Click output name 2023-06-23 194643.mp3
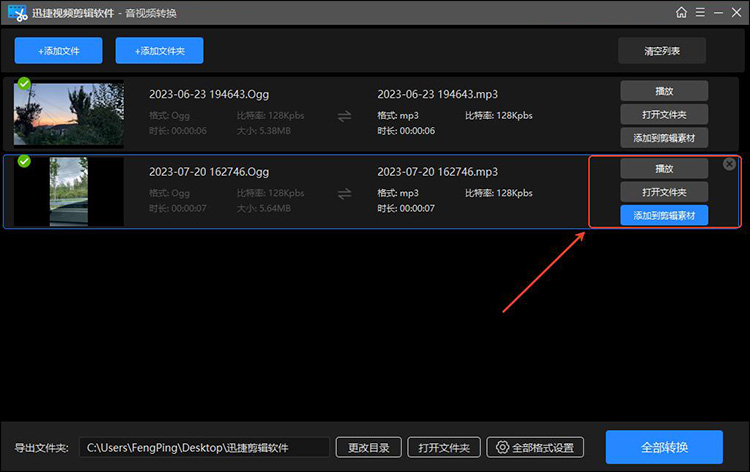Viewport: 750px width, 472px height. click(438, 94)
